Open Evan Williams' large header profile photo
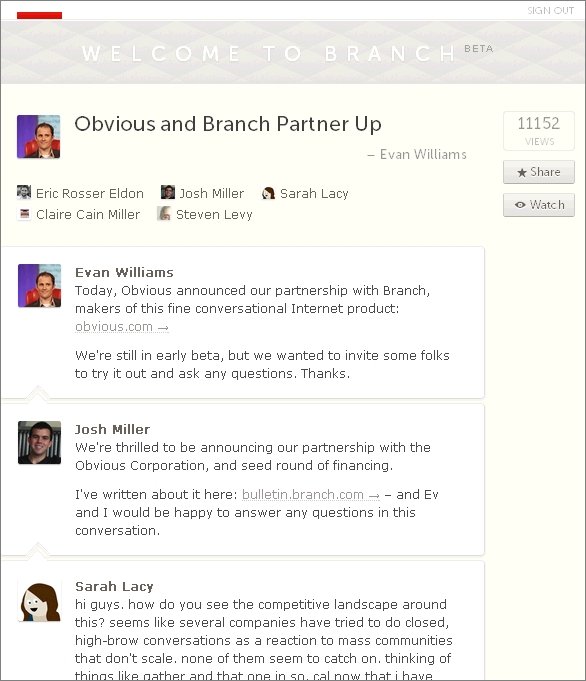The width and height of the screenshot is (586, 681). coord(39,137)
